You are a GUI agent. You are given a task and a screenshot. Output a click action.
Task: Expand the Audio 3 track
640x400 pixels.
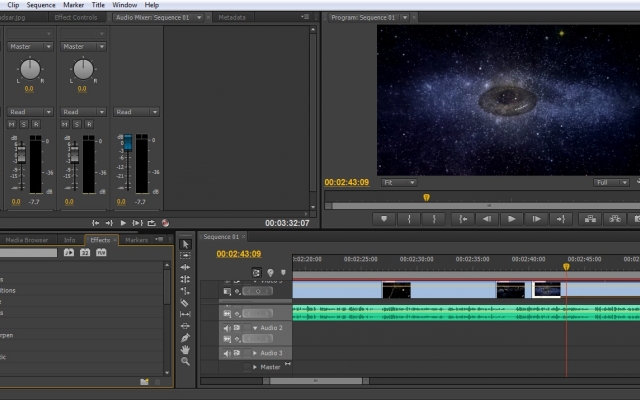click(x=255, y=353)
